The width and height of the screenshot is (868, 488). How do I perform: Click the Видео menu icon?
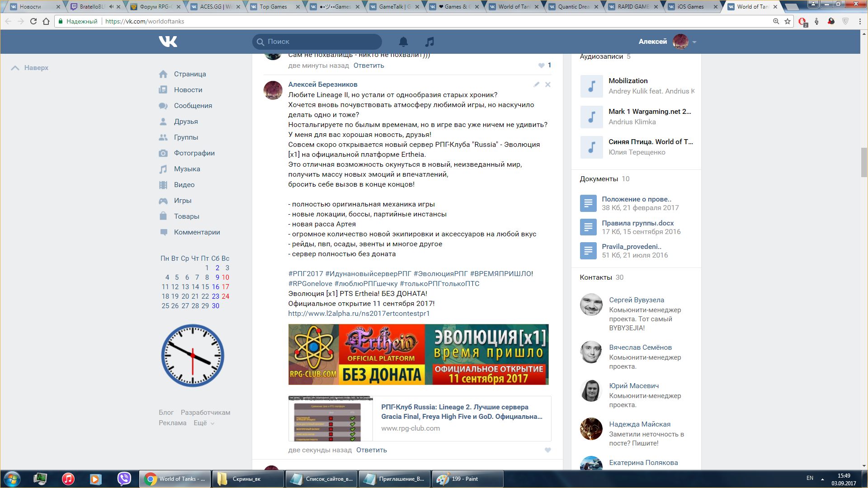(163, 185)
